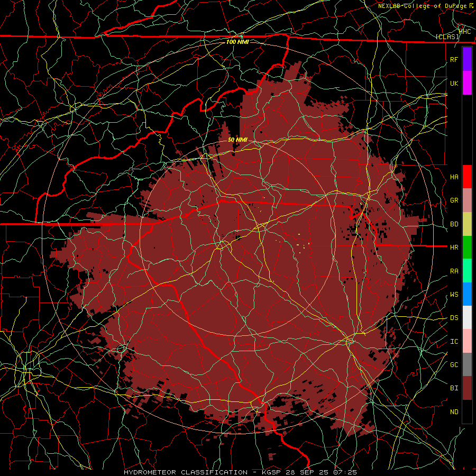Click the purple RF legend color swatch
The width and height of the screenshot is (476, 476).
tap(467, 59)
